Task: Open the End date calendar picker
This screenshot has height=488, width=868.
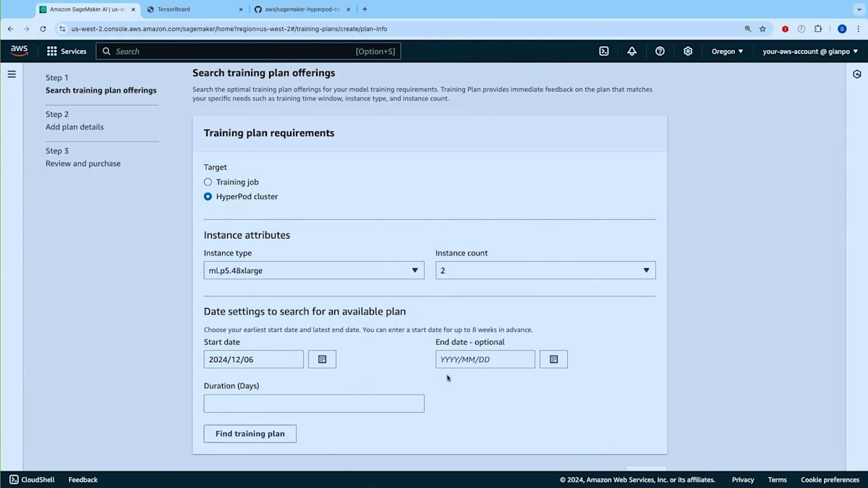Action: point(554,359)
